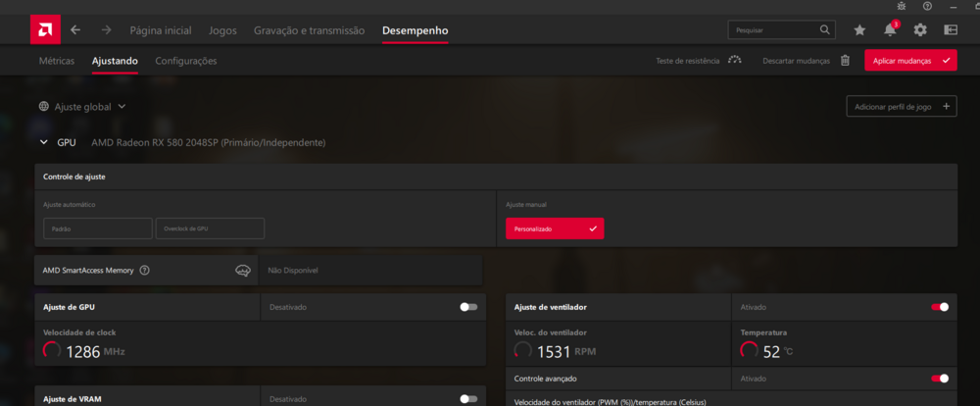Click the Teste de resistência label
Viewport: 980px width, 406px height.
[x=688, y=62]
